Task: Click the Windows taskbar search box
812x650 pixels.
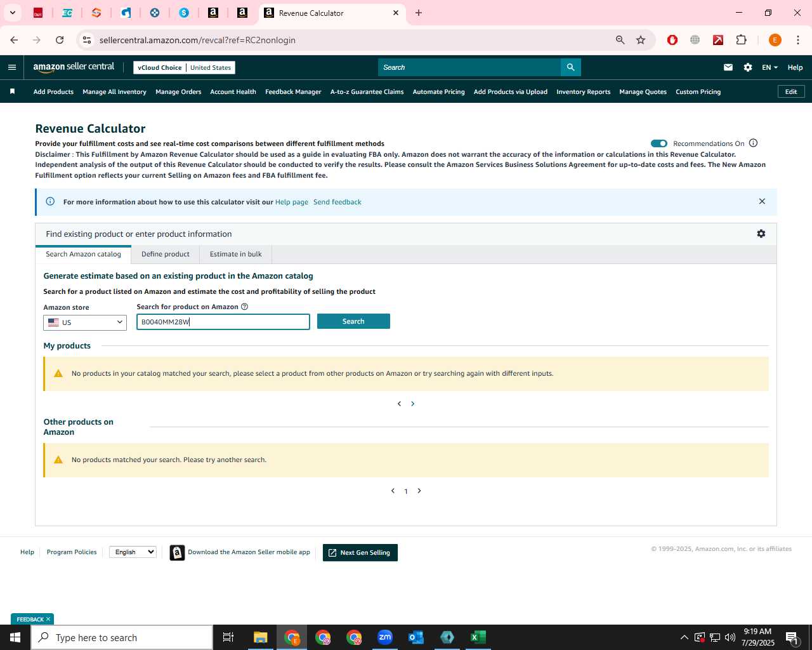Action: point(122,637)
